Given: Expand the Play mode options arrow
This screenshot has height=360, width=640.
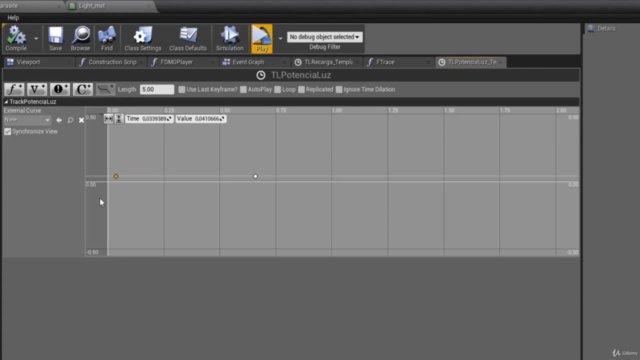Looking at the screenshot, I should coord(280,38).
